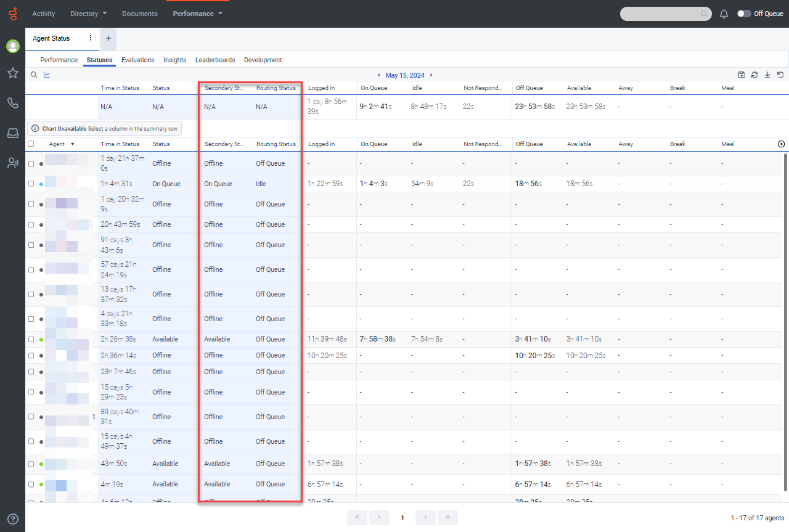The width and height of the screenshot is (789, 532).
Task: Click the top search input field
Action: pos(662,14)
